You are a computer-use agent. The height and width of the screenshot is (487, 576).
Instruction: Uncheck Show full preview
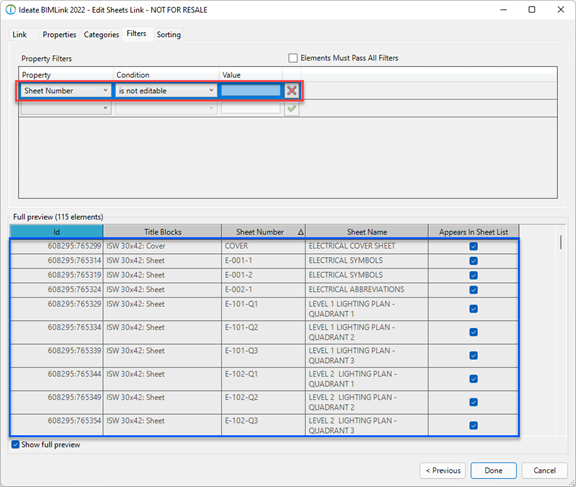(x=15, y=445)
